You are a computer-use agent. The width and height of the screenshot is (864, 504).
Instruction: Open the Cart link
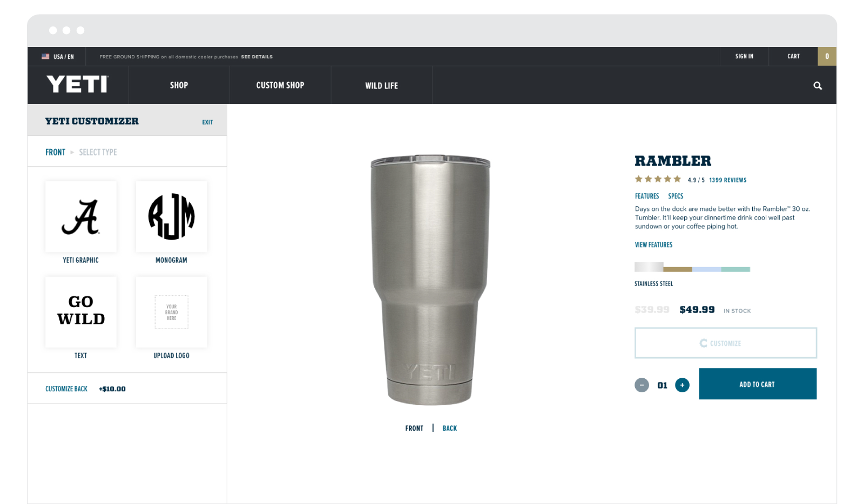click(x=793, y=57)
